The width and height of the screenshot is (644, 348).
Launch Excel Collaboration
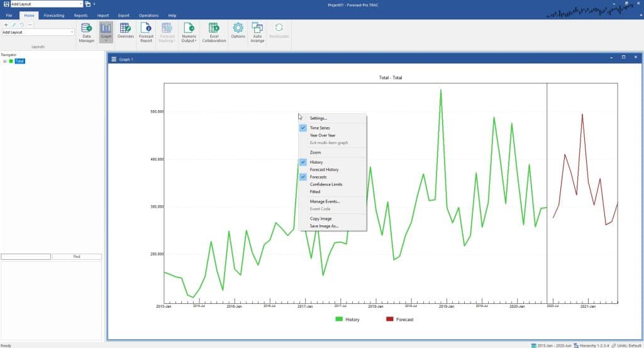point(214,33)
